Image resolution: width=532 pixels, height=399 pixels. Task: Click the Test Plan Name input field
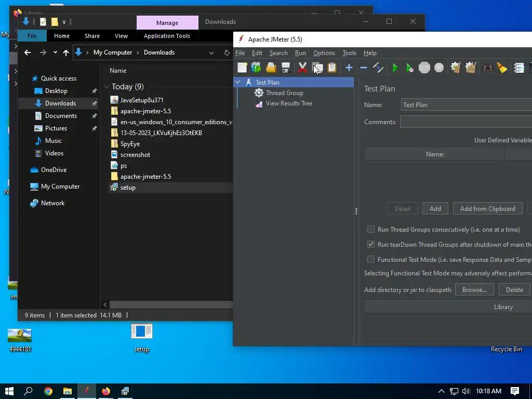pos(466,105)
